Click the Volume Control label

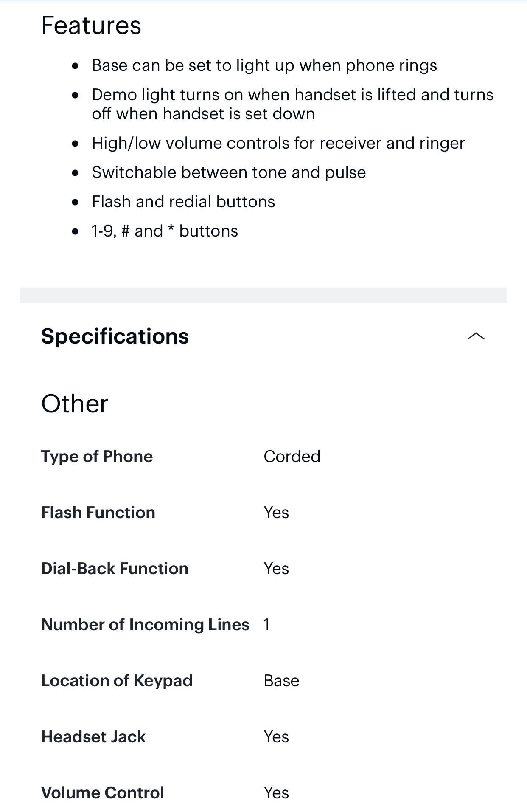[103, 793]
